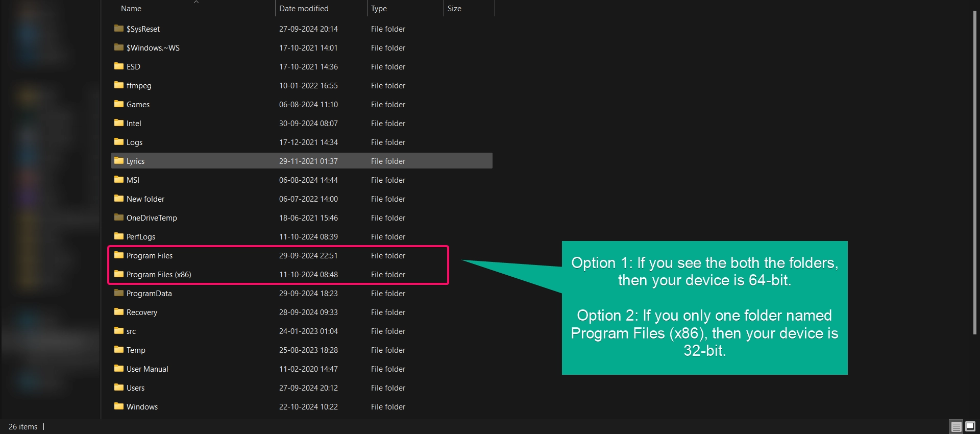Click Recovery date 28-09-2024 09:33
980x434 pixels.
click(x=308, y=312)
